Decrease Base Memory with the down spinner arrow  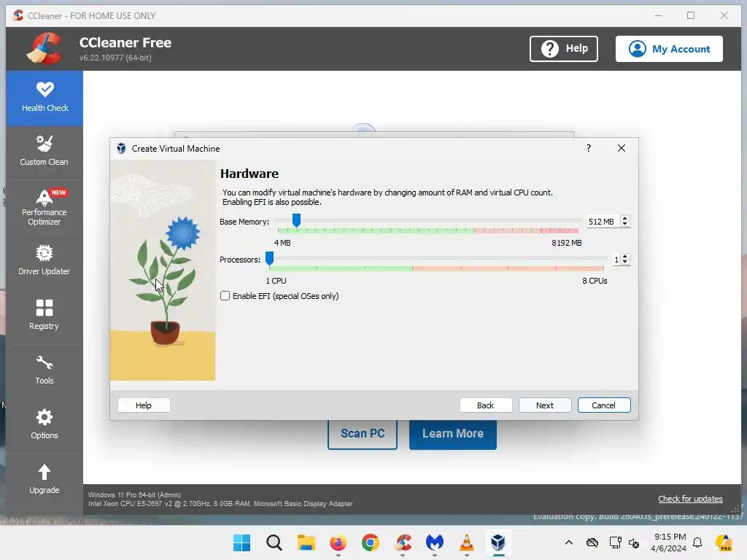coord(625,225)
